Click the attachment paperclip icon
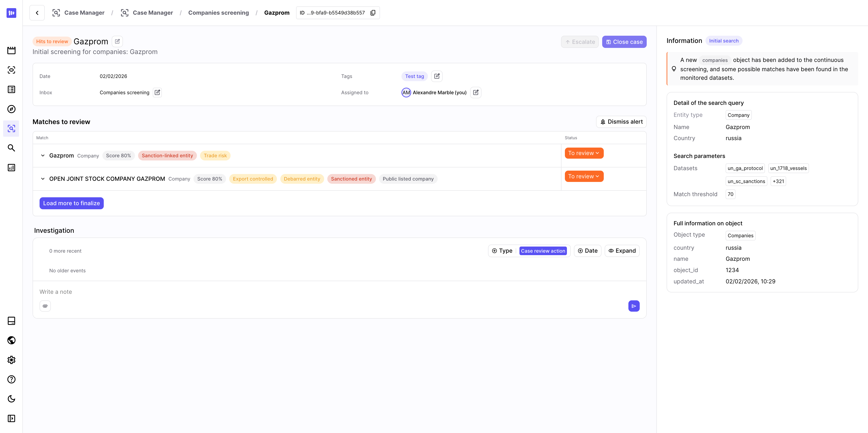Screen dimensions: 868x433 point(45,306)
